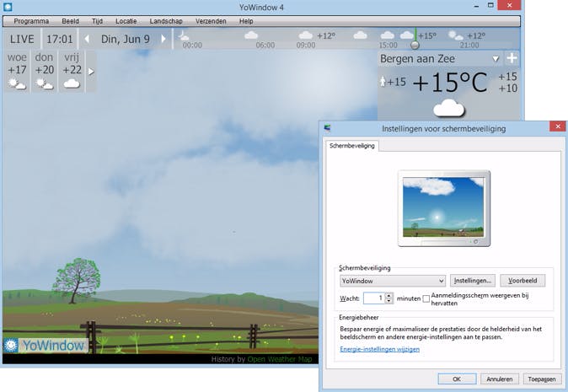Image resolution: width=568 pixels, height=392 pixels.
Task: Open the Programma menu
Action: point(31,21)
